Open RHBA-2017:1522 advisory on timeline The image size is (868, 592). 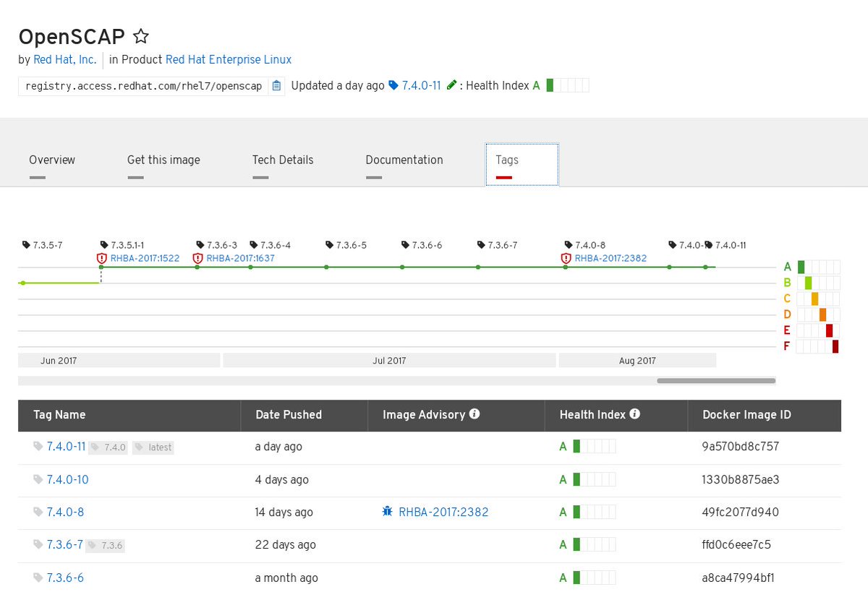(x=145, y=258)
